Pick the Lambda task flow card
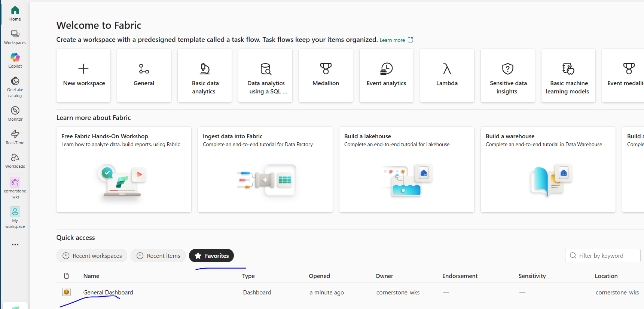 coord(447,75)
